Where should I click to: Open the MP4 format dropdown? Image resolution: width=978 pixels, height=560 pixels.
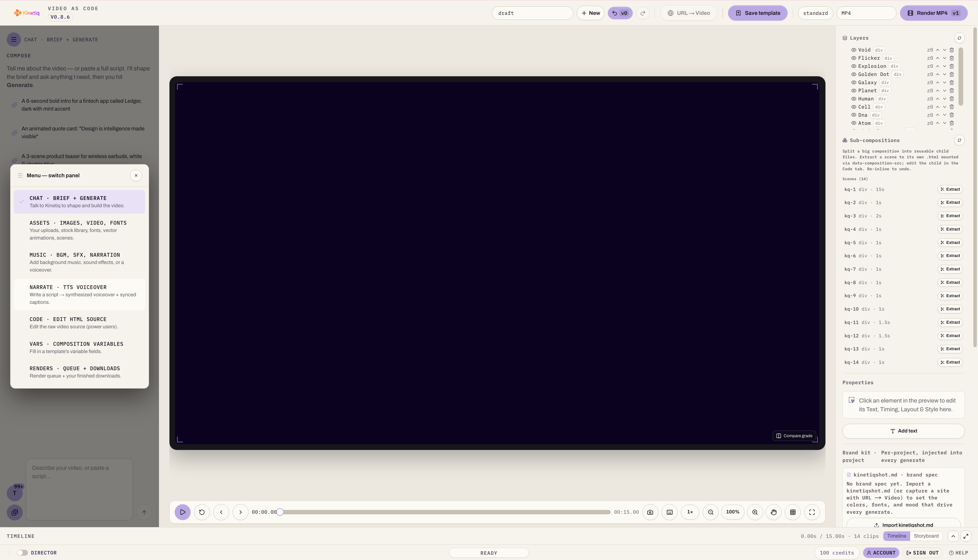tap(866, 13)
